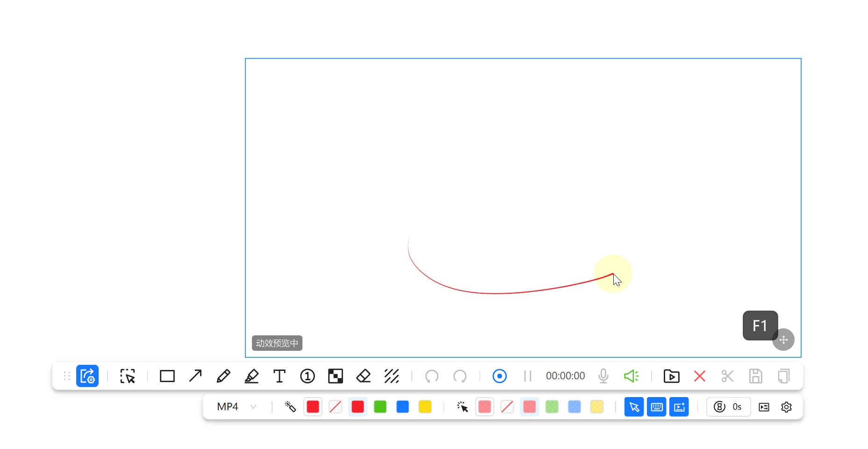Pick the translucent yellow click highlight
868x449 pixels.
point(597,407)
